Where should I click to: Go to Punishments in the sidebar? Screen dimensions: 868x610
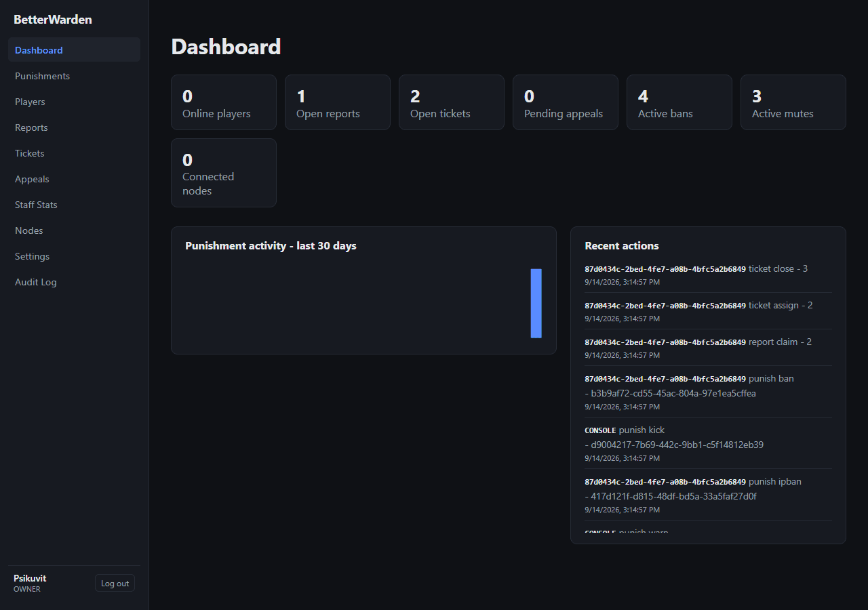[x=74, y=76]
